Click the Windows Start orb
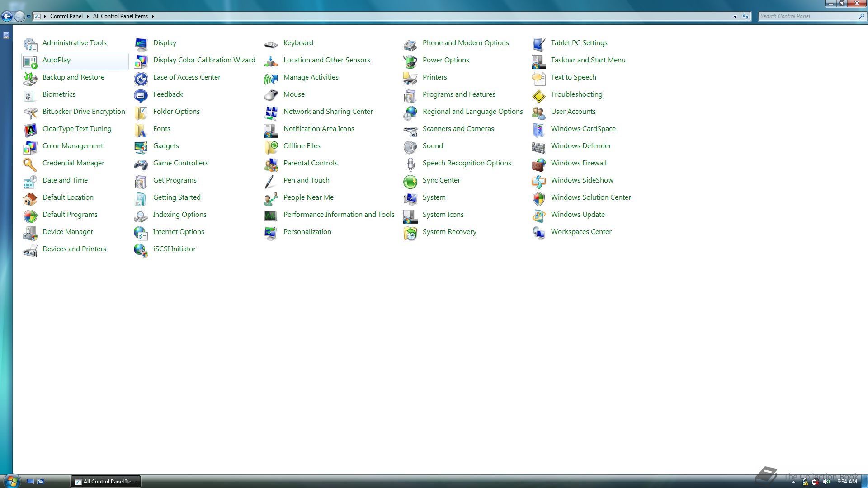Viewport: 868px width, 488px height. pyautogui.click(x=11, y=481)
